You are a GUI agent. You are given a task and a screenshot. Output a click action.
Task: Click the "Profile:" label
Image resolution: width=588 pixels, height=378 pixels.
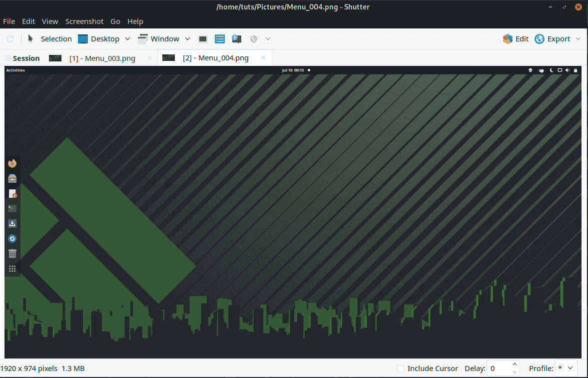click(541, 369)
